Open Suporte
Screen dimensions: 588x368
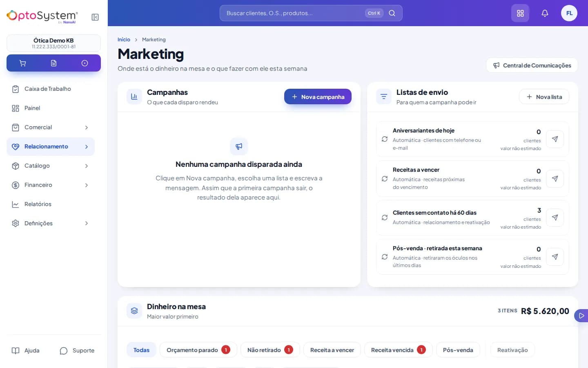point(77,350)
